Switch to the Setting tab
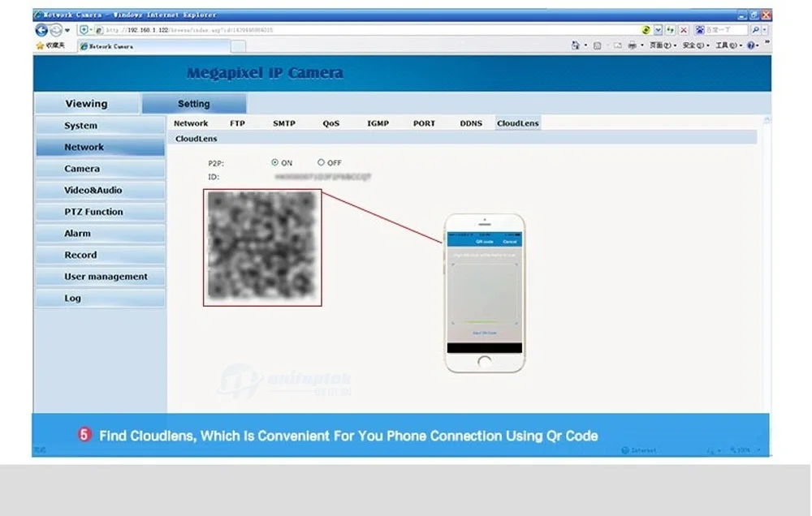This screenshot has width=812, height=516. point(194,104)
